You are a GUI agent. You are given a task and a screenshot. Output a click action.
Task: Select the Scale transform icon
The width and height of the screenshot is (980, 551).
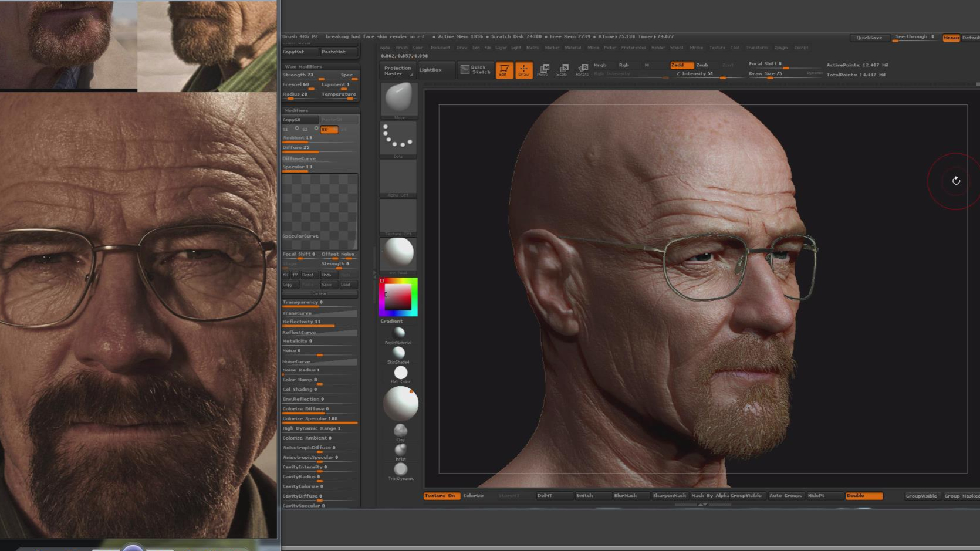click(x=562, y=70)
